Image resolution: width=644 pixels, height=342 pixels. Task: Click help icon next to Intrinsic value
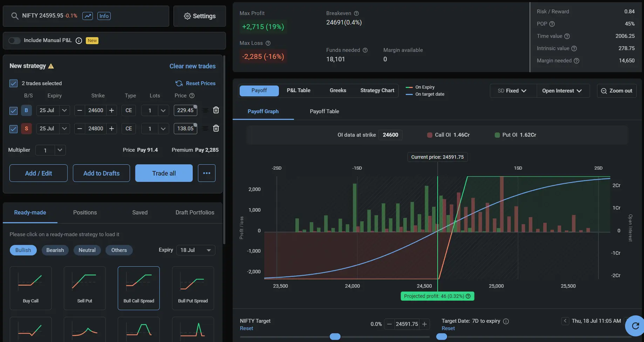coord(574,48)
